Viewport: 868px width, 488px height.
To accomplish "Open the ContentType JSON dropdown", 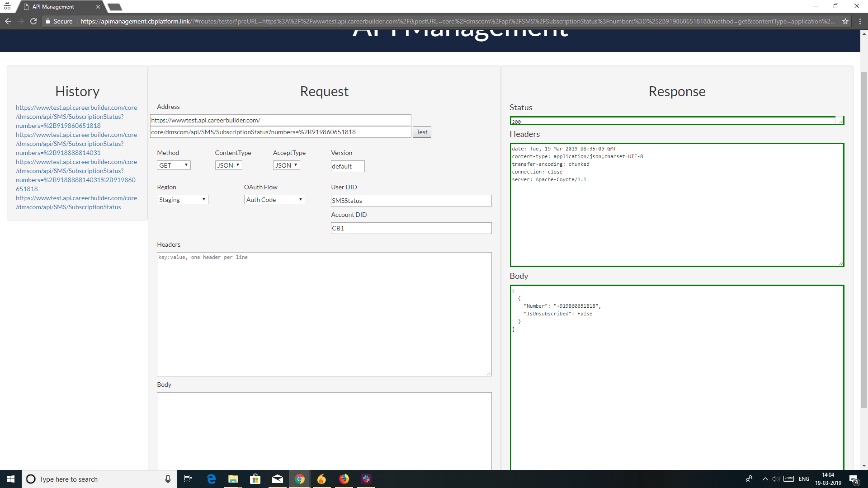I will click(228, 165).
